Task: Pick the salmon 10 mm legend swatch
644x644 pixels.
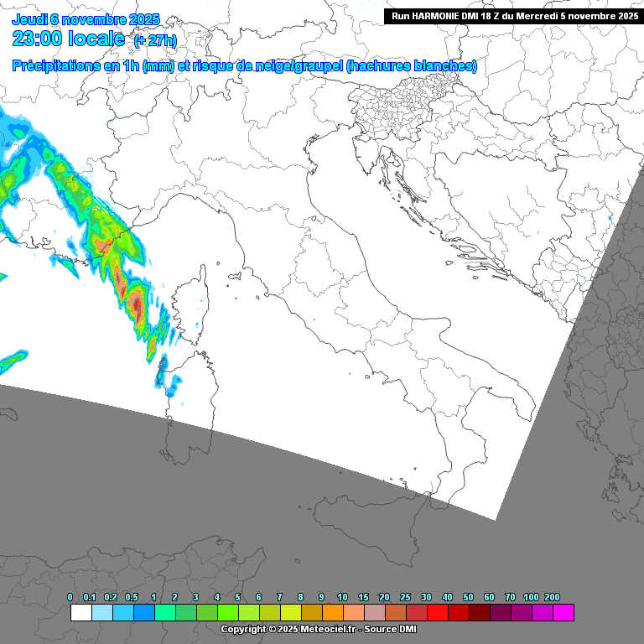Action: click(x=354, y=613)
